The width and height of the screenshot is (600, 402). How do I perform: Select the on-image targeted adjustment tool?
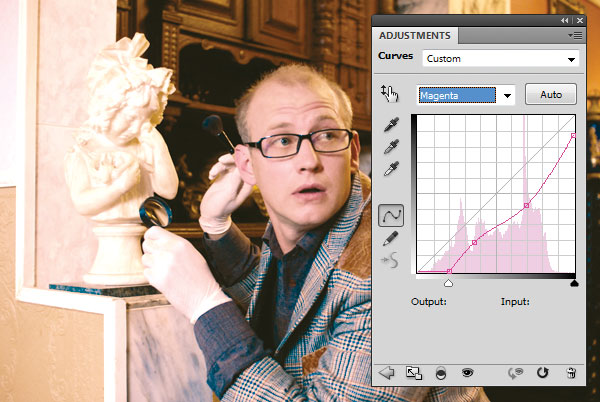pyautogui.click(x=390, y=94)
